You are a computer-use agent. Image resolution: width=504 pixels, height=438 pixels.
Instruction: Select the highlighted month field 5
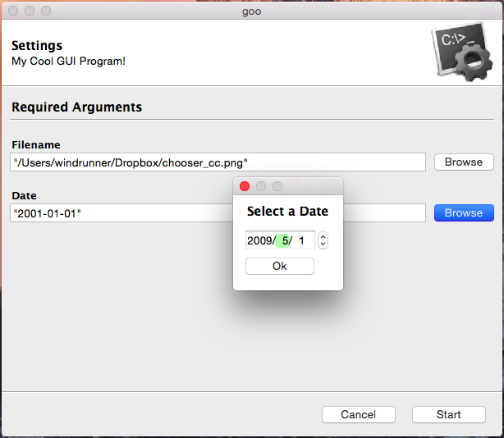(x=284, y=240)
